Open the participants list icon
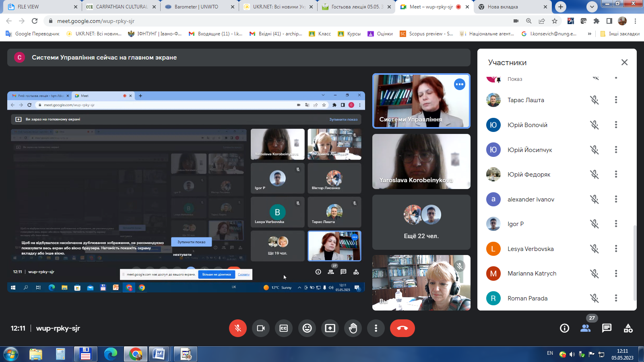Screen dimensions: 644x362 585,328
